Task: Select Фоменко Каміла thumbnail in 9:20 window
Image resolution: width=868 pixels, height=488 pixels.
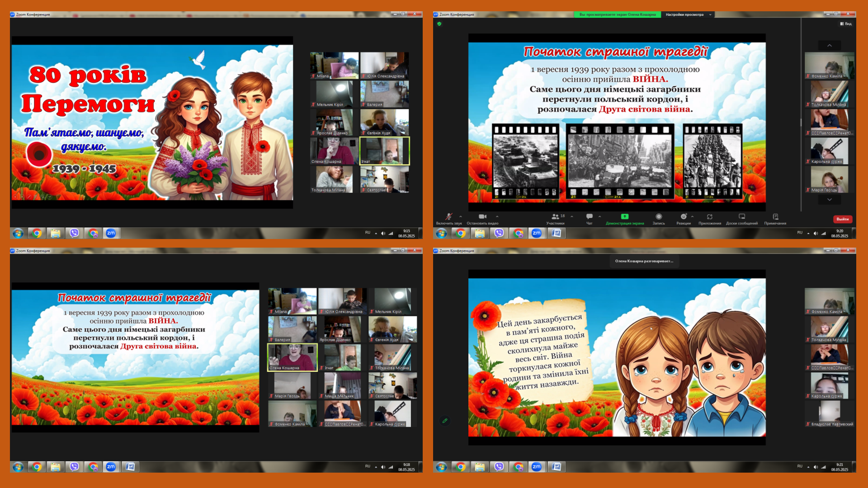Action: (x=829, y=66)
